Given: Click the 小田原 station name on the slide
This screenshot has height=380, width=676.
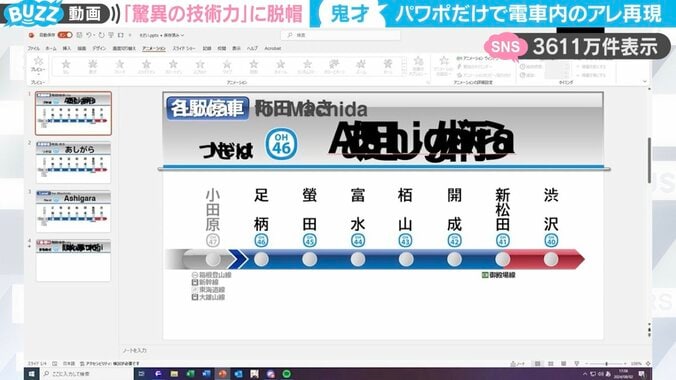Looking at the screenshot, I should 213,210.
